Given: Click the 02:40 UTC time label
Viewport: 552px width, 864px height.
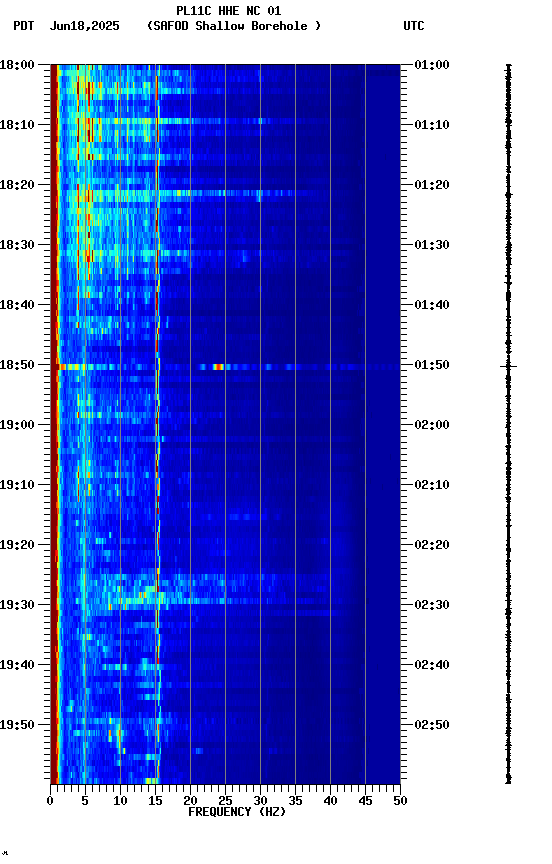Looking at the screenshot, I should pyautogui.click(x=432, y=665).
